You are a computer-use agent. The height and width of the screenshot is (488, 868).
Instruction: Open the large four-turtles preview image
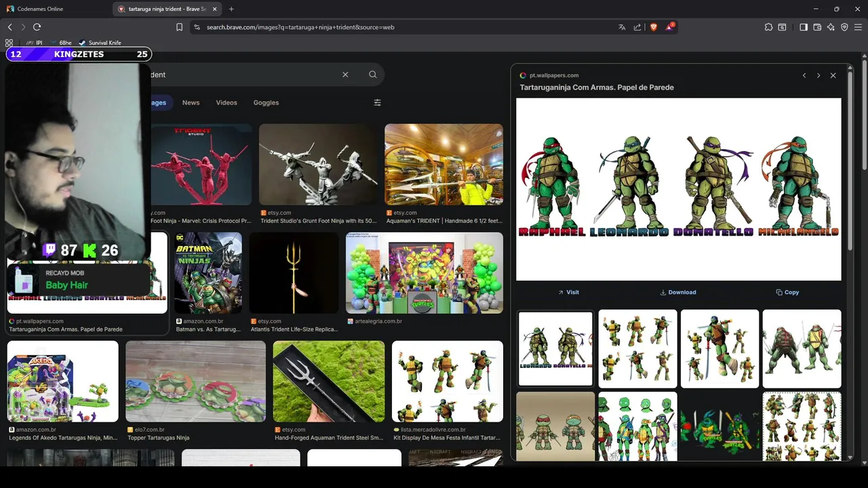679,189
